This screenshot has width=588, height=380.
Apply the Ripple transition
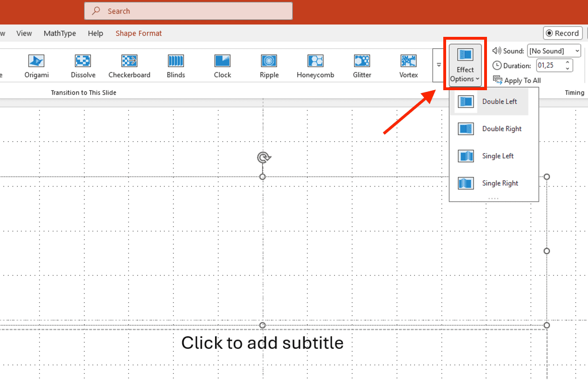[269, 66]
